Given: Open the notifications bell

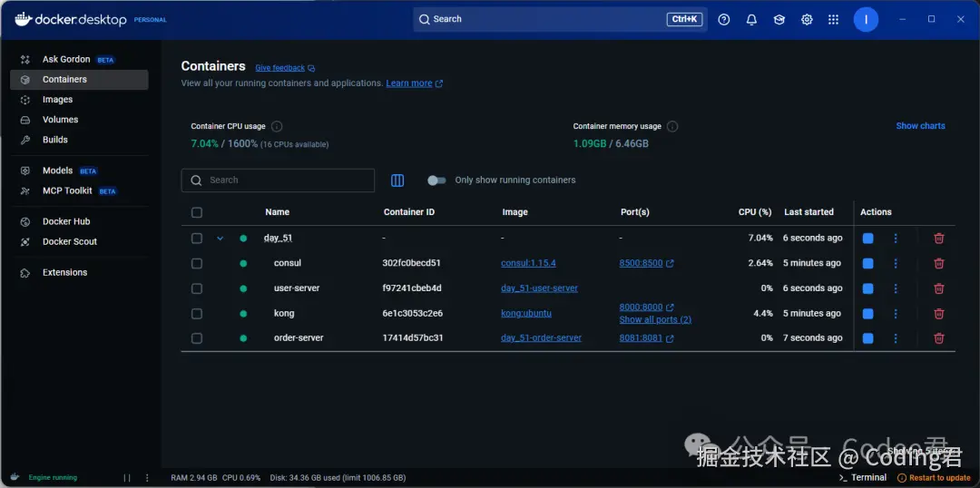Looking at the screenshot, I should (x=752, y=19).
